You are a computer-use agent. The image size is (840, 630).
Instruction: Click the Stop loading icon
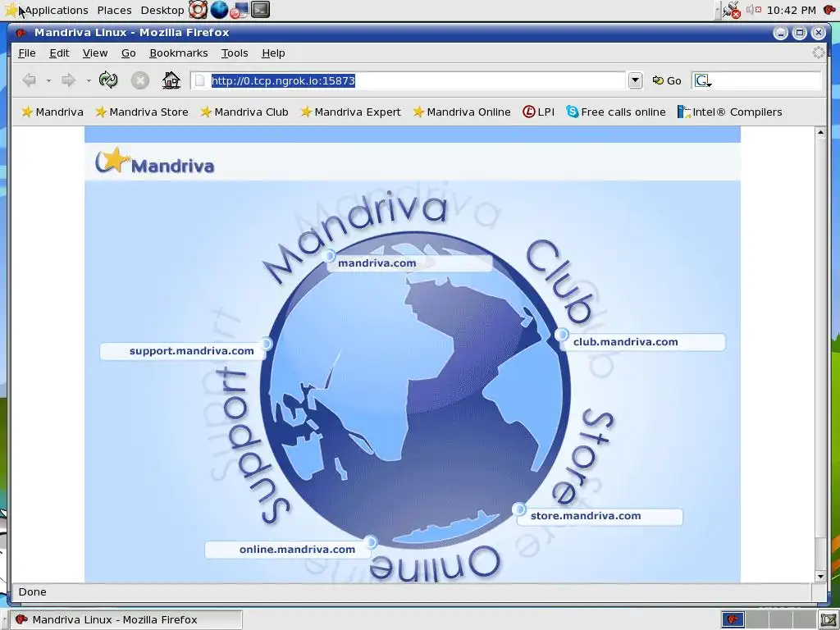point(139,80)
